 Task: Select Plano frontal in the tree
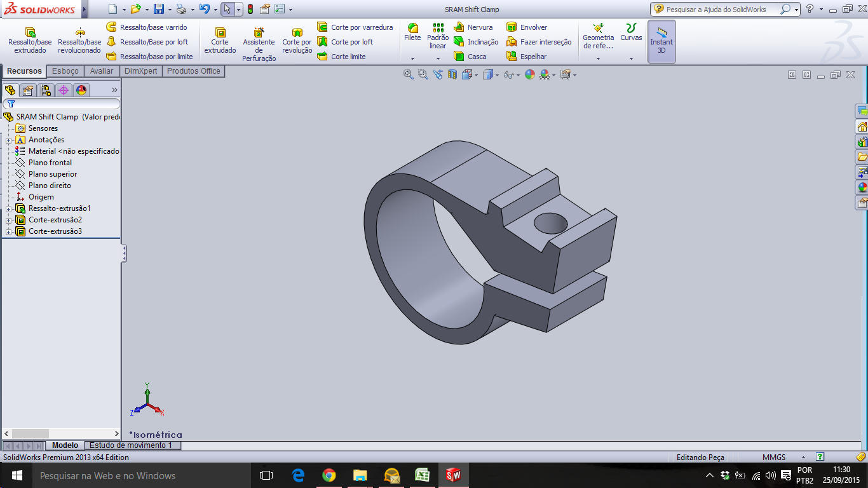point(50,163)
